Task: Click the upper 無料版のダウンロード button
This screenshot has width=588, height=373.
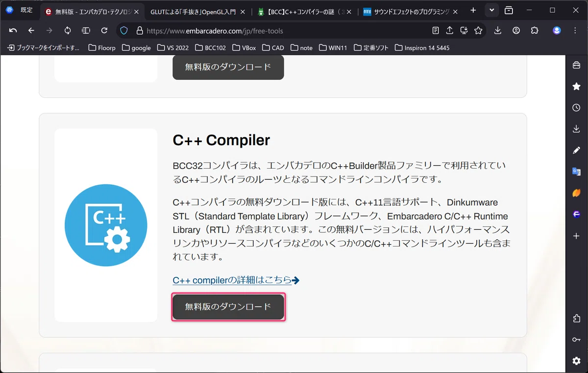Action: (x=228, y=67)
